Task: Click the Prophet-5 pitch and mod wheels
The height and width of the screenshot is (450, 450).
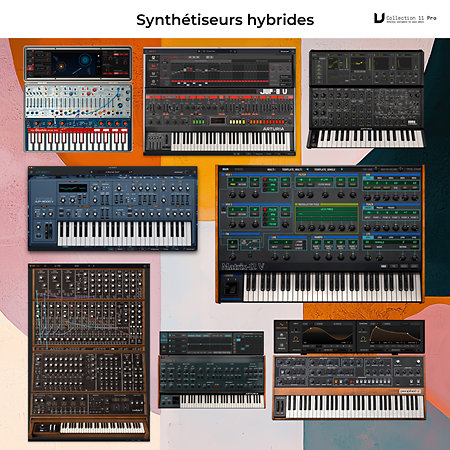Action: (280, 407)
